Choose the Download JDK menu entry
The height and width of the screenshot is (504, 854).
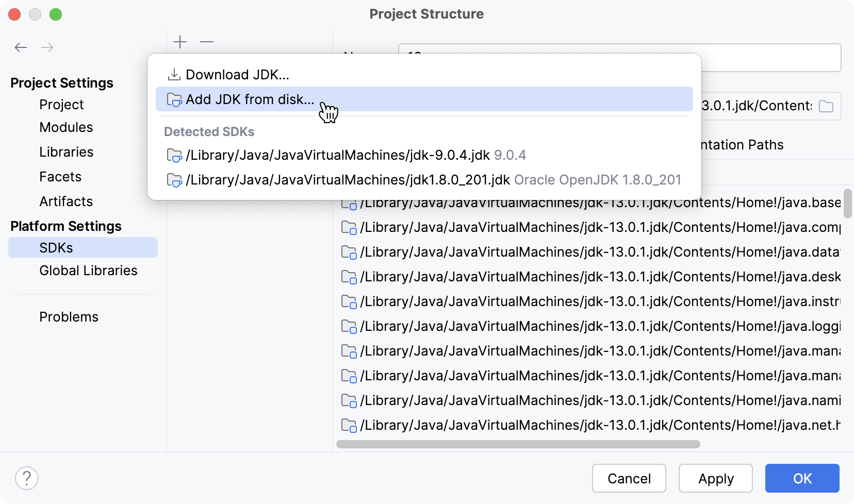[237, 74]
